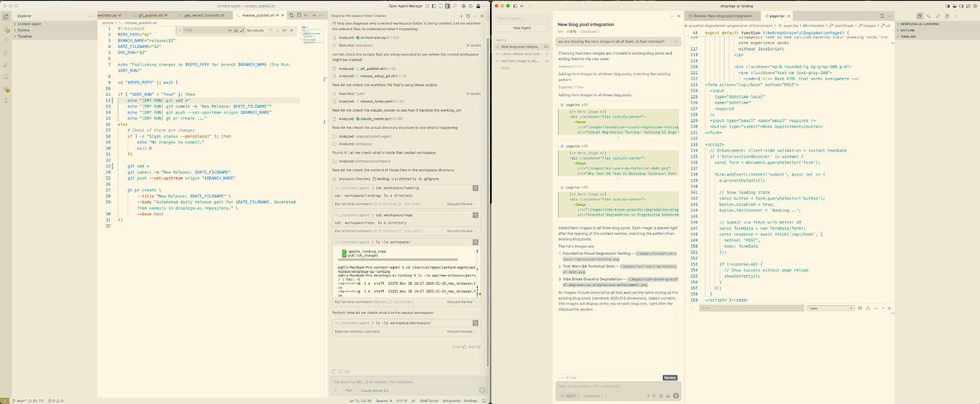
Task: Switch to get_recent_commits.sh tab
Action: 203,15
